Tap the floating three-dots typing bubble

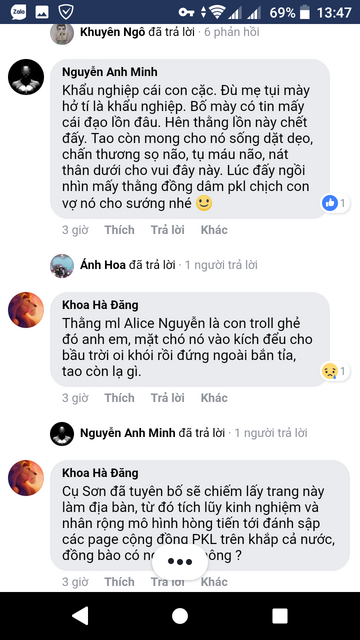click(x=180, y=562)
